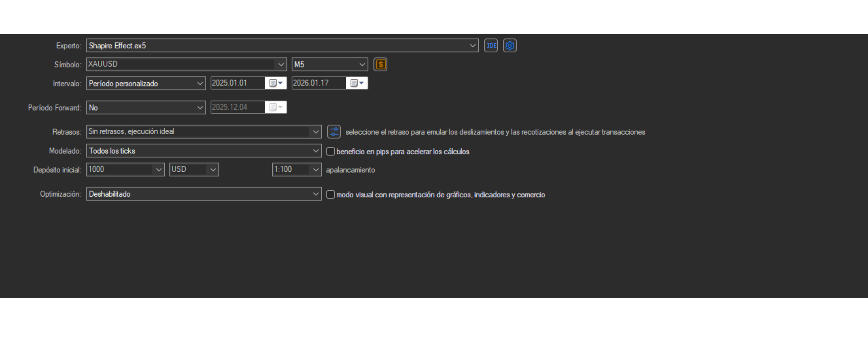Open calendar picker for end date 2026.01.17
The height and width of the screenshot is (343, 868).
pos(357,84)
